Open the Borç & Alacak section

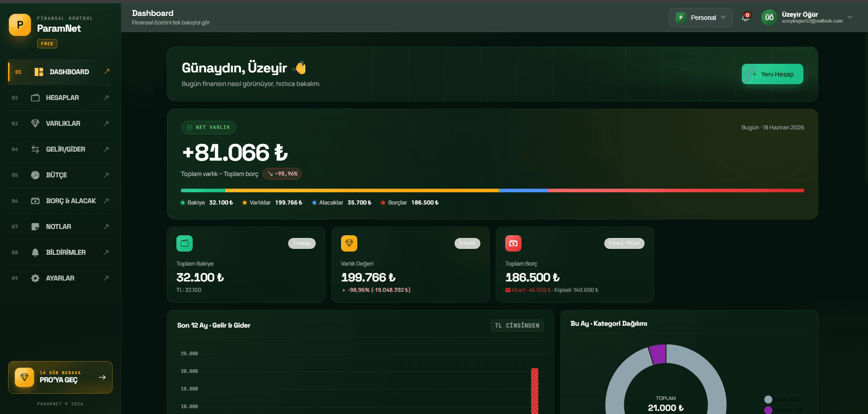point(61,201)
